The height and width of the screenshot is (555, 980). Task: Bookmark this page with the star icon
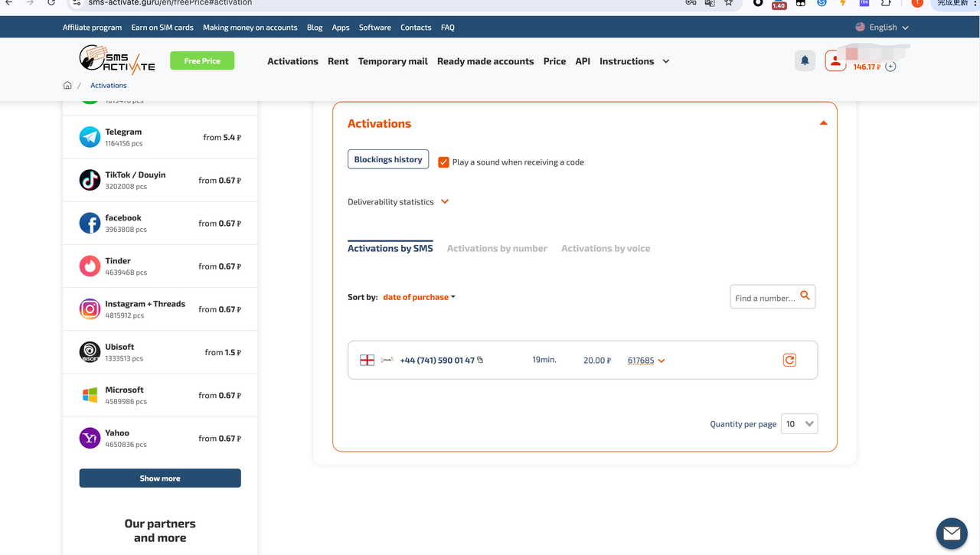tap(728, 3)
